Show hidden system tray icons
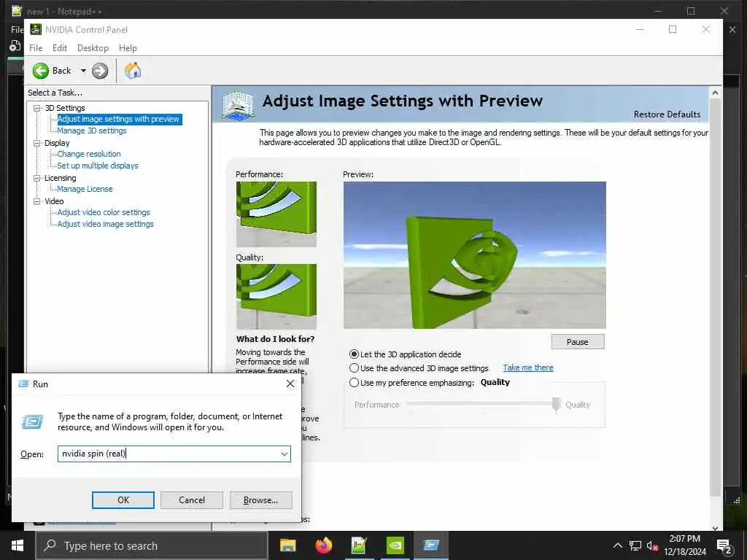Screen dimensions: 747x560 click(x=617, y=545)
